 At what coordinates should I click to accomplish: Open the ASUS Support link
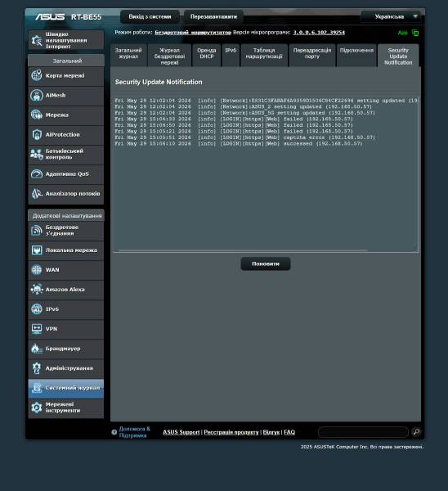pyautogui.click(x=181, y=432)
